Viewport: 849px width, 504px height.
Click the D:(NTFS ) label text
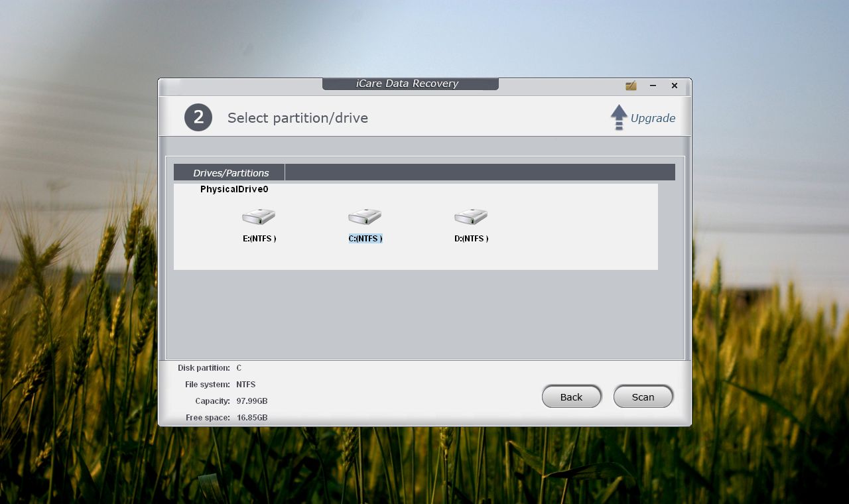472,238
